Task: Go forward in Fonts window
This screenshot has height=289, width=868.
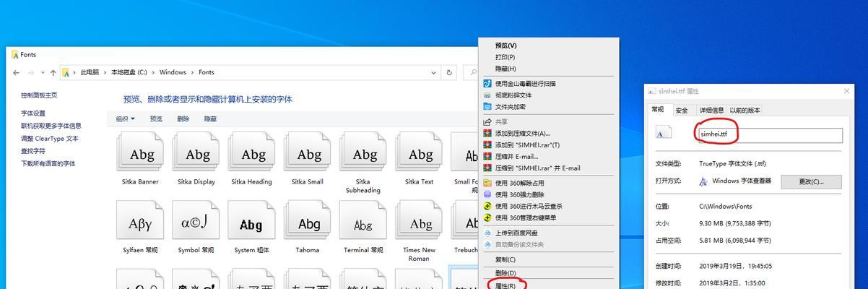Action: click(x=30, y=72)
